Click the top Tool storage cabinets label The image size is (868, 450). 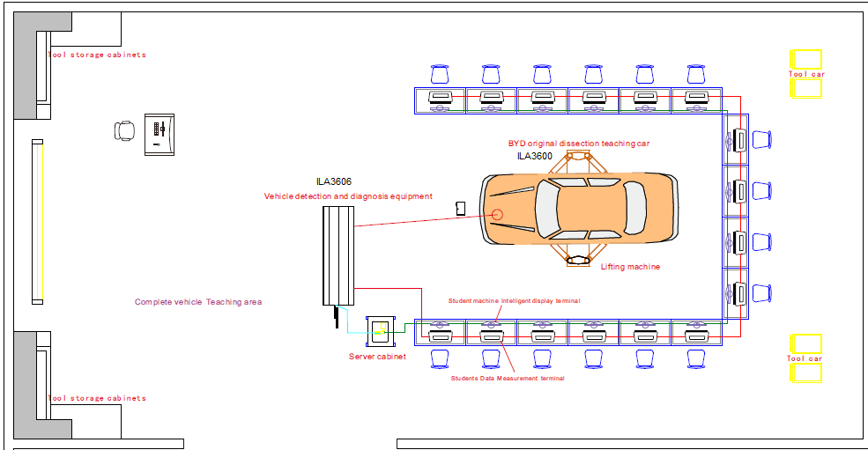pos(97,55)
